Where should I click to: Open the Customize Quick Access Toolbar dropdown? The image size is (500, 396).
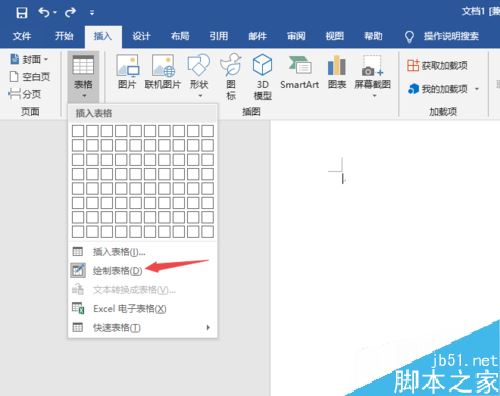pyautogui.click(x=92, y=13)
